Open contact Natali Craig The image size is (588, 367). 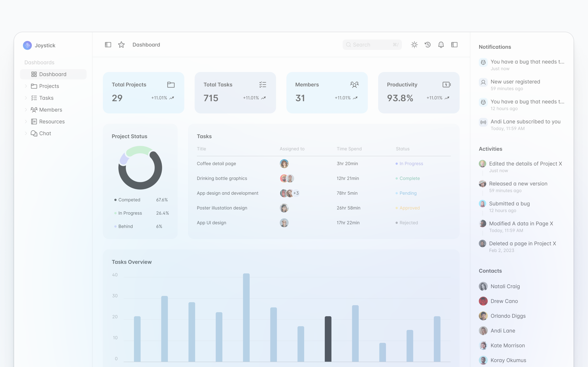point(505,286)
